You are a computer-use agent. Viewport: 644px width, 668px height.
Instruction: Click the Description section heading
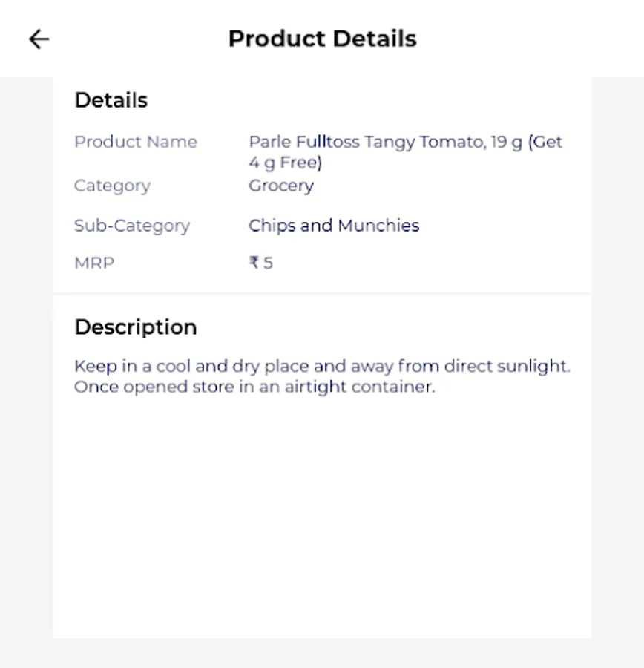(136, 327)
